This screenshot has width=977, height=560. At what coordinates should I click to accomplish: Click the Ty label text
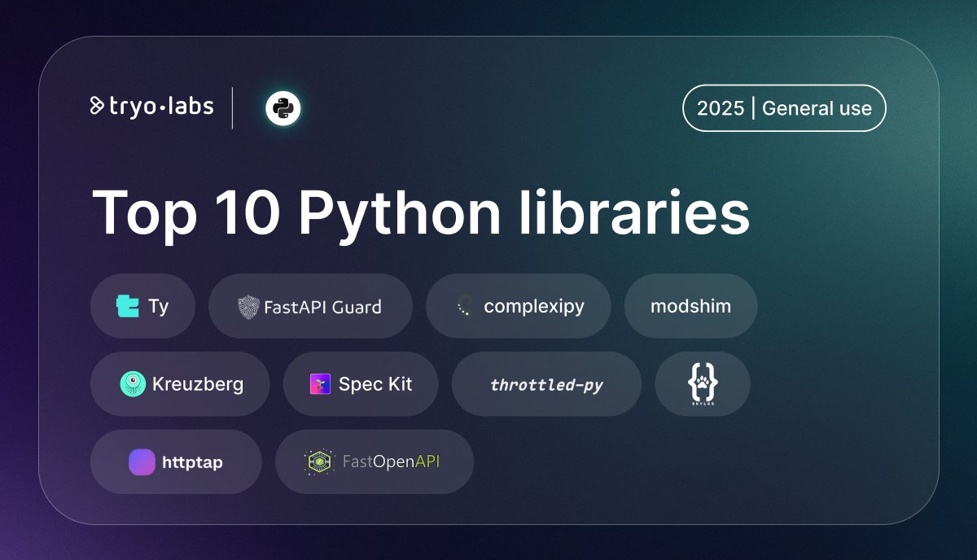pos(159,307)
